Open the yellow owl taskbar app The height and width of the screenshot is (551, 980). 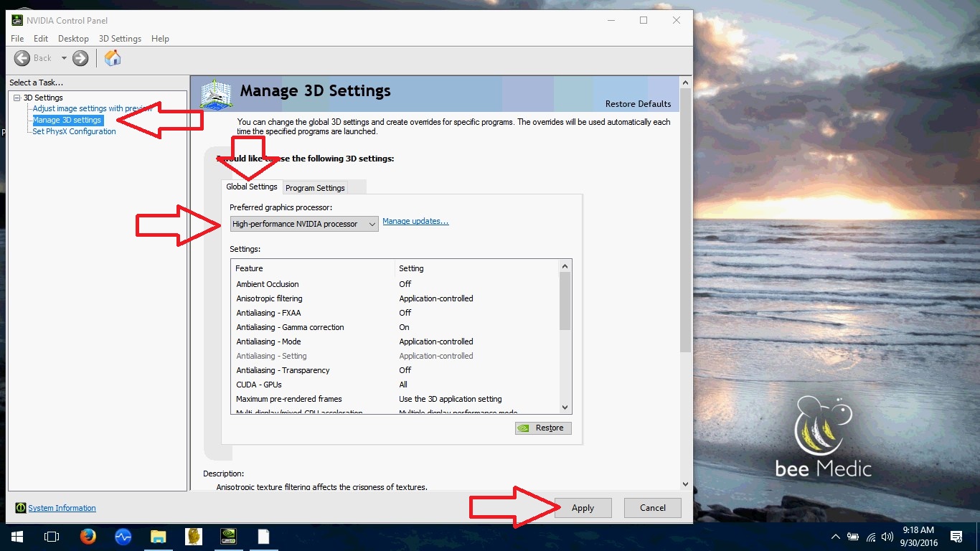coord(194,536)
